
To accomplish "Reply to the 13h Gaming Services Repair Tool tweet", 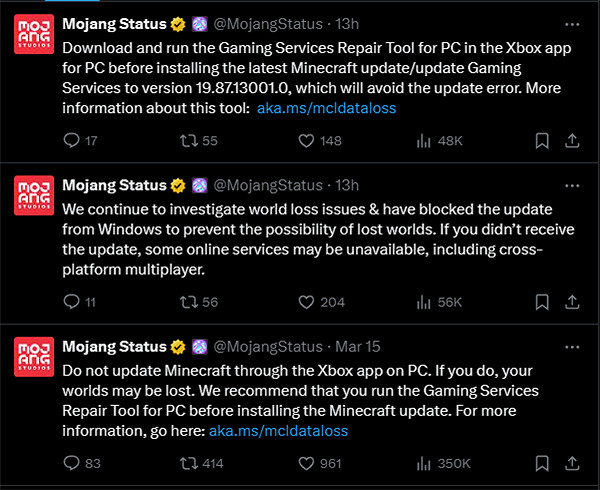I will [70, 140].
